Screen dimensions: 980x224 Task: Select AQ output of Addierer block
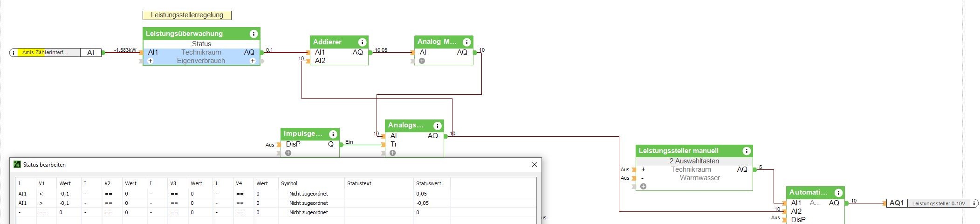point(357,52)
